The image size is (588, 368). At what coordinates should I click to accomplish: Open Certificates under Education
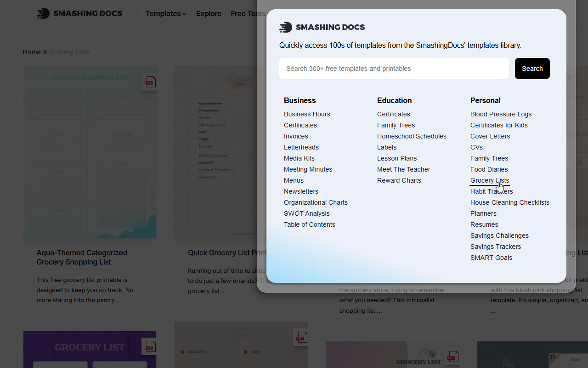click(394, 114)
